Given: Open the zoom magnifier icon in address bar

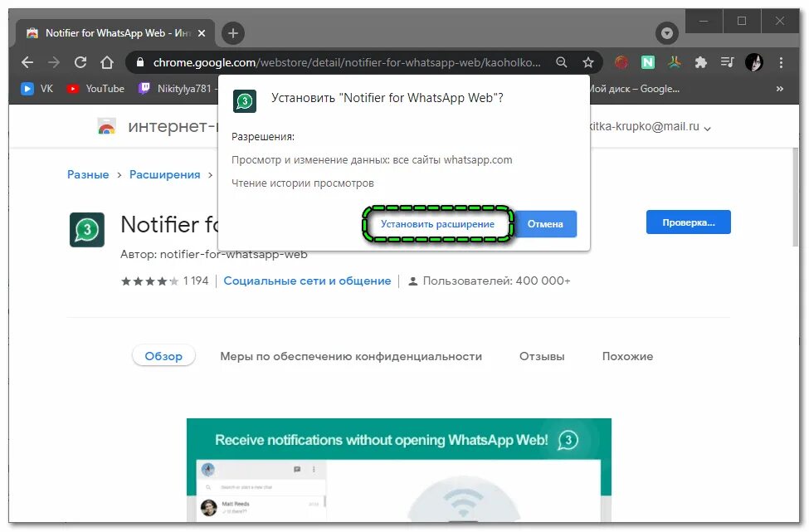Looking at the screenshot, I should [562, 62].
